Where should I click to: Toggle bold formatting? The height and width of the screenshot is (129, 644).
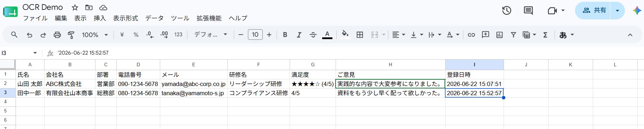tap(285, 35)
